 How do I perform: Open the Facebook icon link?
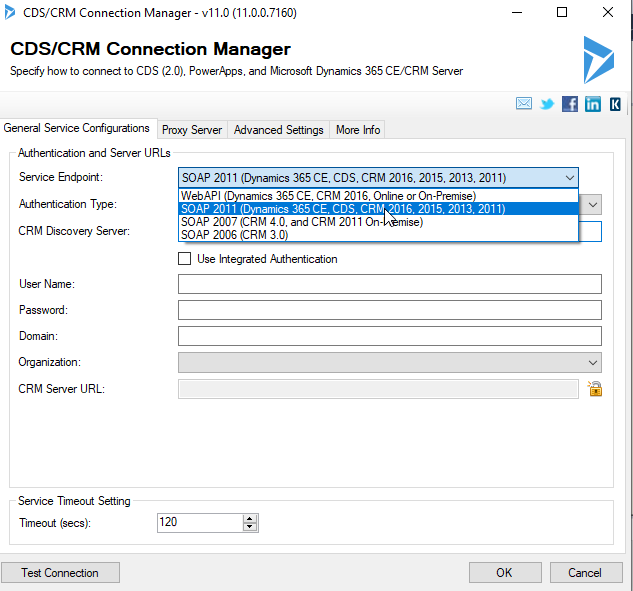point(570,104)
